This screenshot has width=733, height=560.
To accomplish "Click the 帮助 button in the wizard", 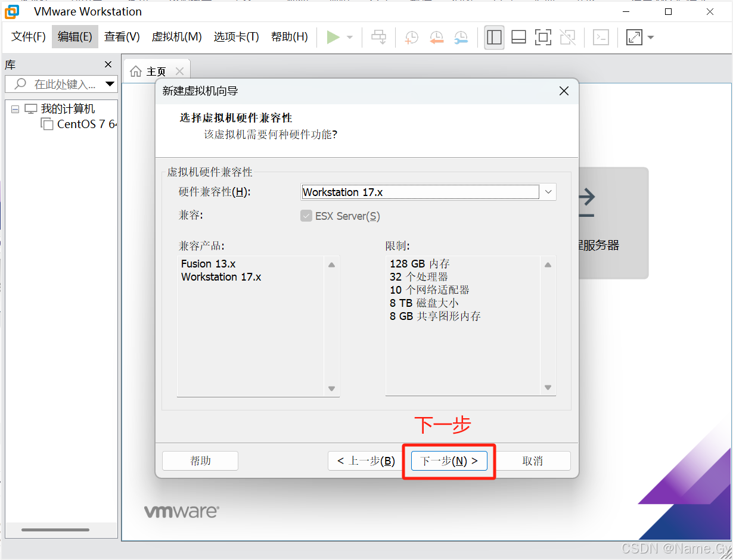I will (200, 461).
